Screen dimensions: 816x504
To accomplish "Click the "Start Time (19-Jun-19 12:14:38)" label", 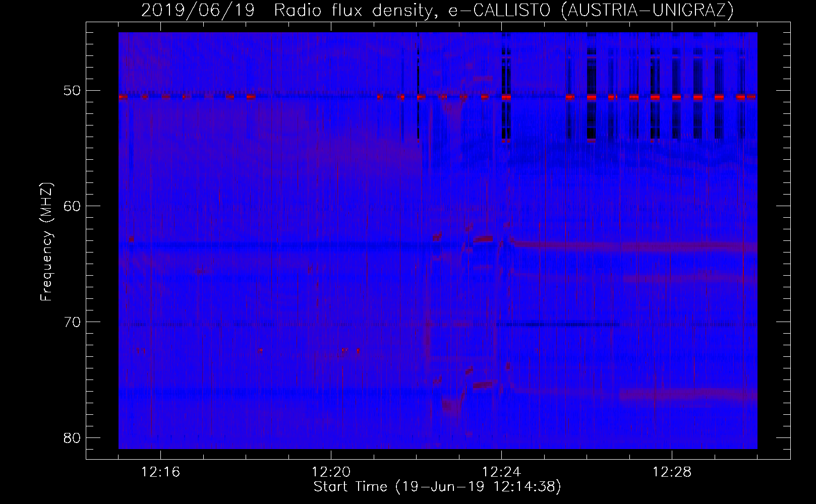I will [437, 487].
